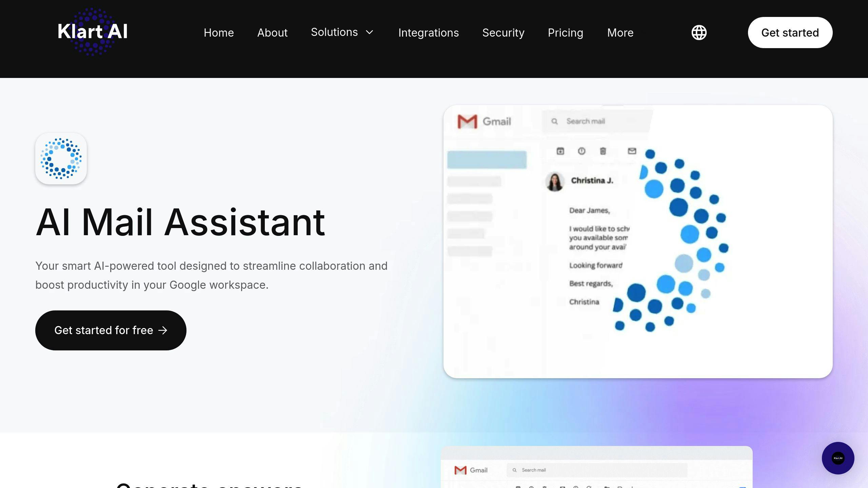Viewport: 868px width, 488px height.
Task: Click the Klart AI logo icon
Action: coord(93,32)
